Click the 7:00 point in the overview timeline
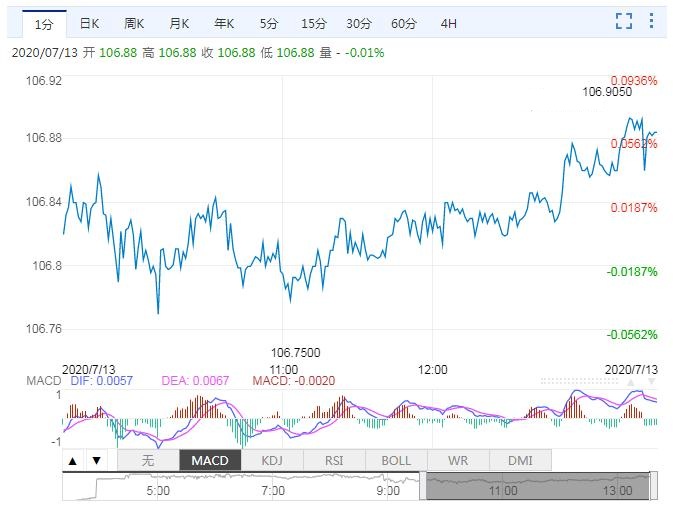673x508 pixels. click(x=273, y=490)
